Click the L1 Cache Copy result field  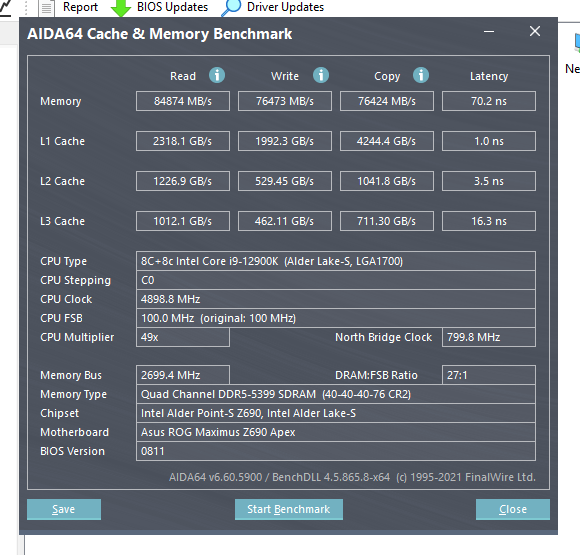(x=387, y=141)
